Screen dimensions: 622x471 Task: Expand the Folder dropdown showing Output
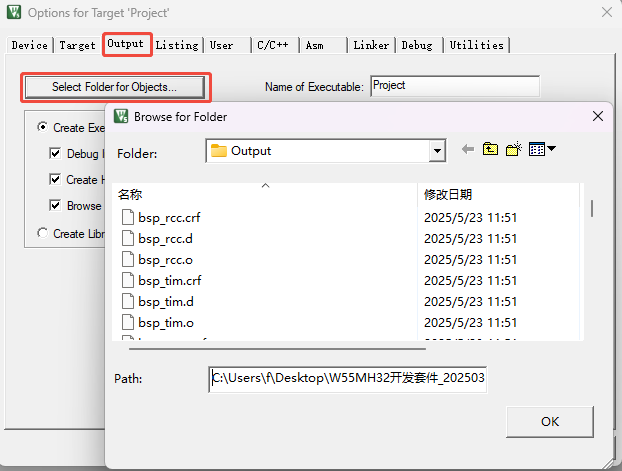click(436, 151)
